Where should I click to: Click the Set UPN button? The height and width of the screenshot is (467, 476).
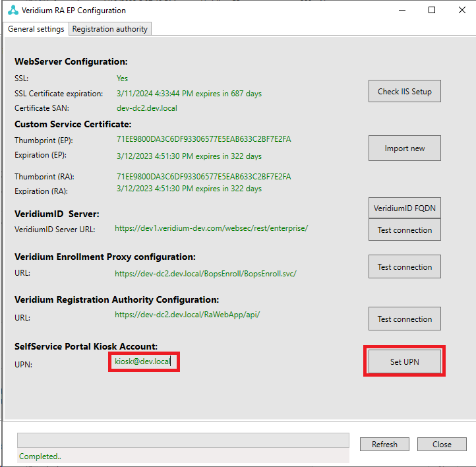coord(404,361)
